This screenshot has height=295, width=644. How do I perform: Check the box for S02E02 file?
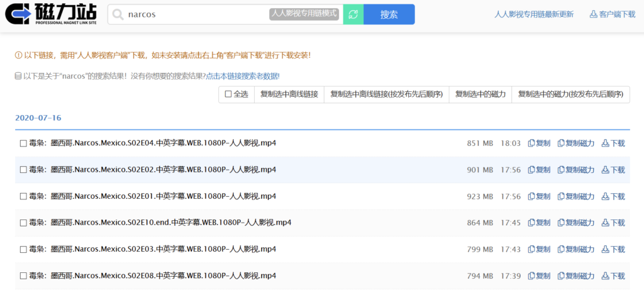coord(23,170)
